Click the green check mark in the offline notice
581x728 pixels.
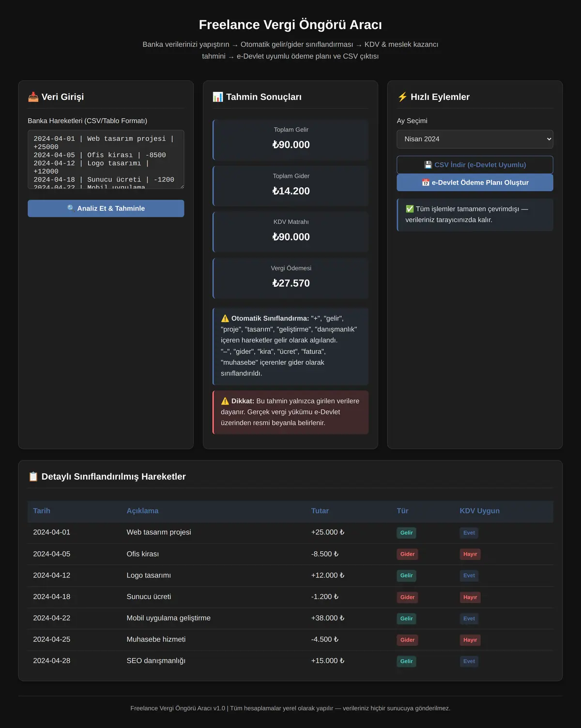point(410,209)
